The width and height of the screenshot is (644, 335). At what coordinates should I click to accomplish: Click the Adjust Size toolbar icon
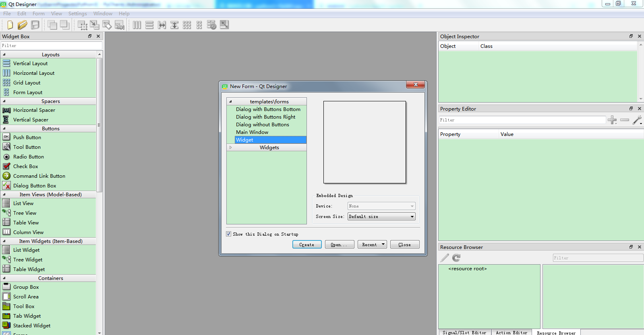[x=224, y=25]
